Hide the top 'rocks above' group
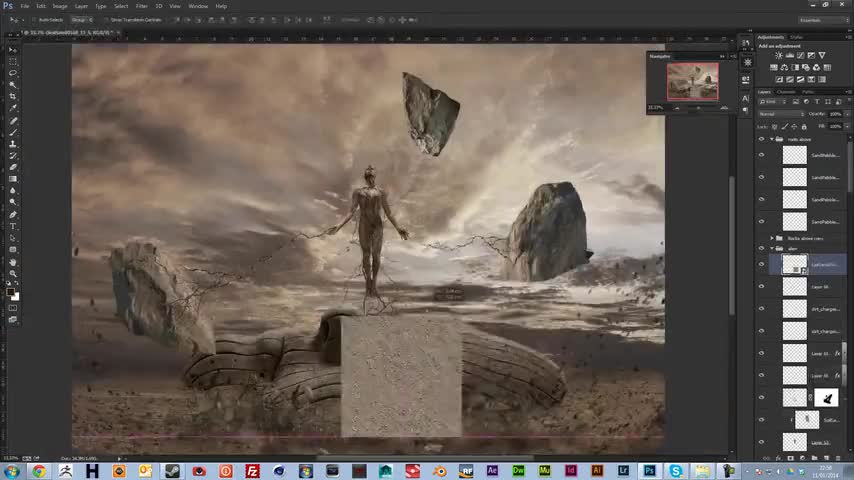This screenshot has width=854, height=480. [761, 139]
